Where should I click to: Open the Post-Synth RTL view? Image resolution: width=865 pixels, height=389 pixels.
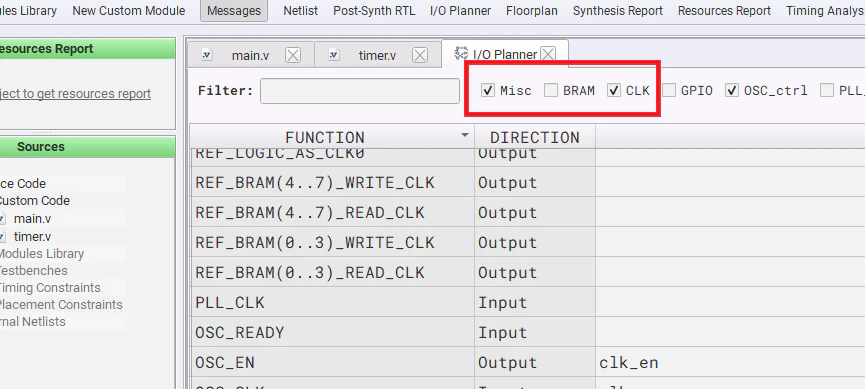[x=374, y=10]
